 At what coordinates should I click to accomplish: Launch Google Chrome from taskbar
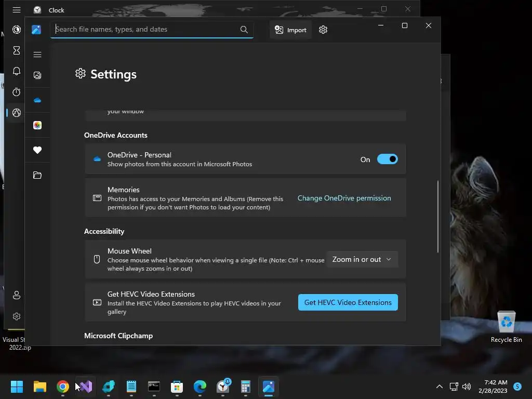(x=63, y=387)
